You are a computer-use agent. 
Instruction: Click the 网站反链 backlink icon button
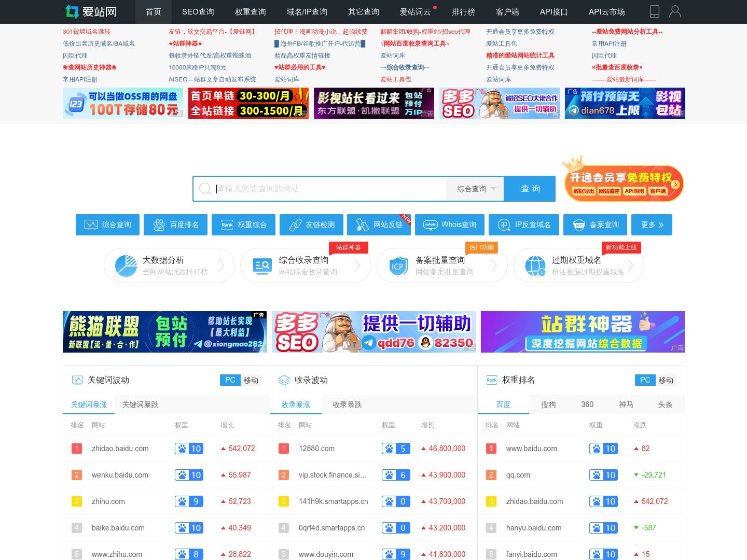click(379, 225)
